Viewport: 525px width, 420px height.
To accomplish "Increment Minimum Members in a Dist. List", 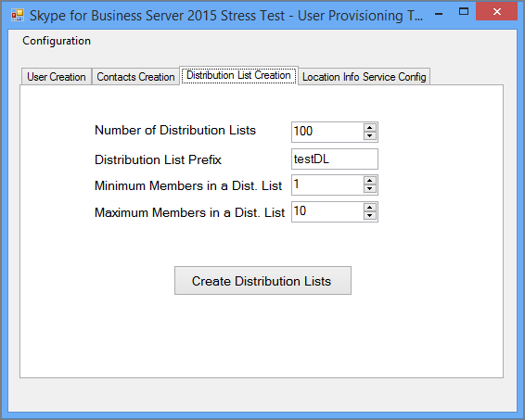I will [x=370, y=181].
